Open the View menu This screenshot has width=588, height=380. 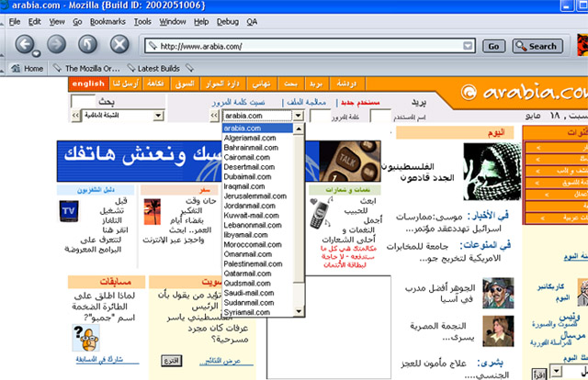pyautogui.click(x=57, y=22)
